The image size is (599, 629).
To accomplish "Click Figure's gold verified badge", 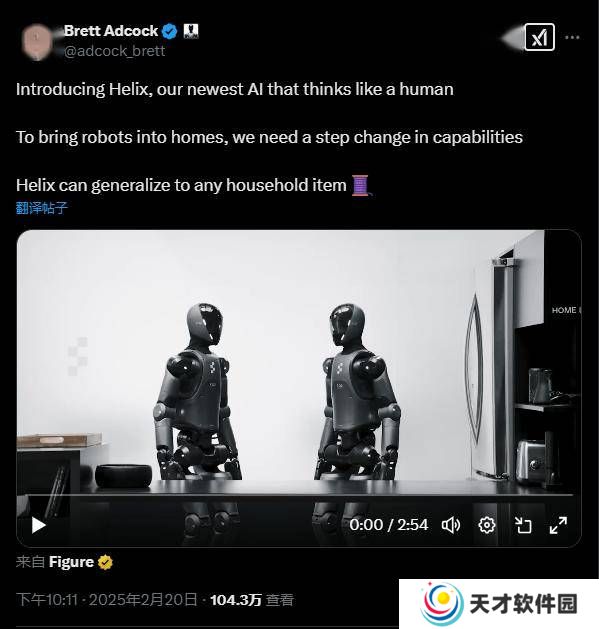I will point(105,562).
